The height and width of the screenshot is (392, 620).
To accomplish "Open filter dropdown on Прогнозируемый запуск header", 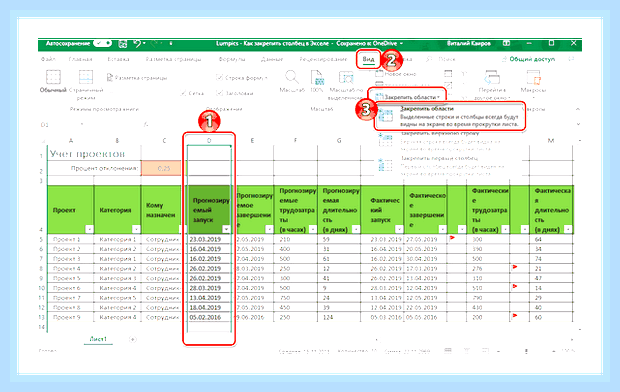I will 226,229.
